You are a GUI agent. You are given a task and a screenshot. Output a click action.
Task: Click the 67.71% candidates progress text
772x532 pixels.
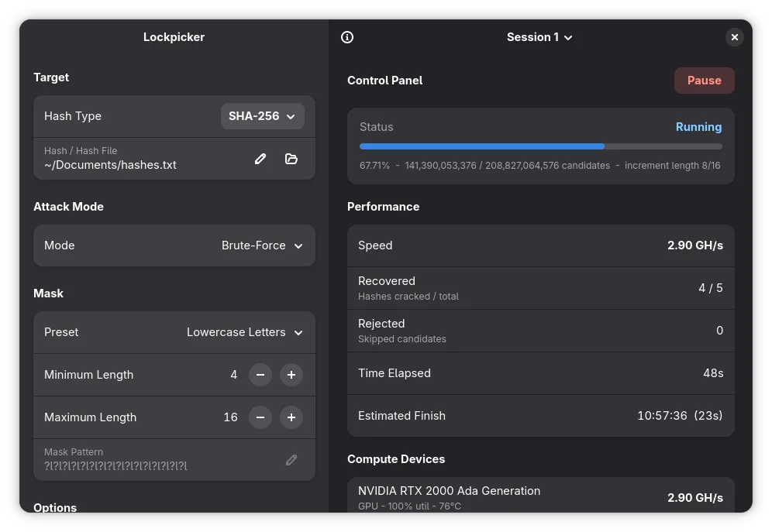(x=539, y=166)
